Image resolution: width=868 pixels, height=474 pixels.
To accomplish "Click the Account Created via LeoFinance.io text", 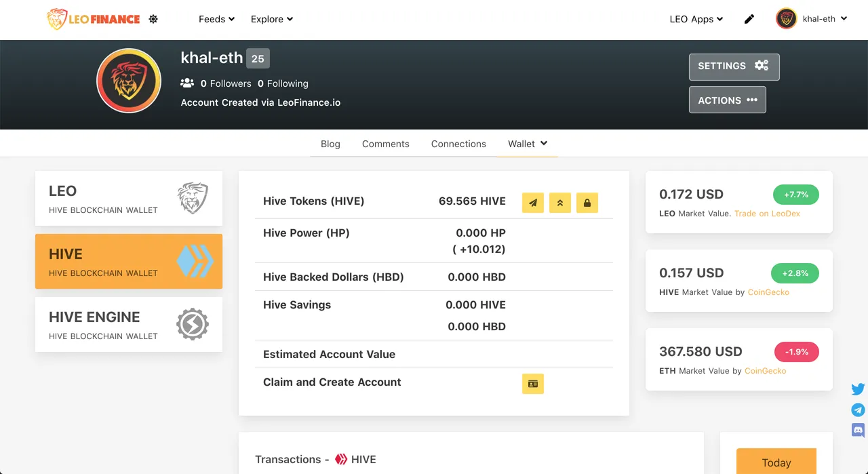I will (x=260, y=102).
